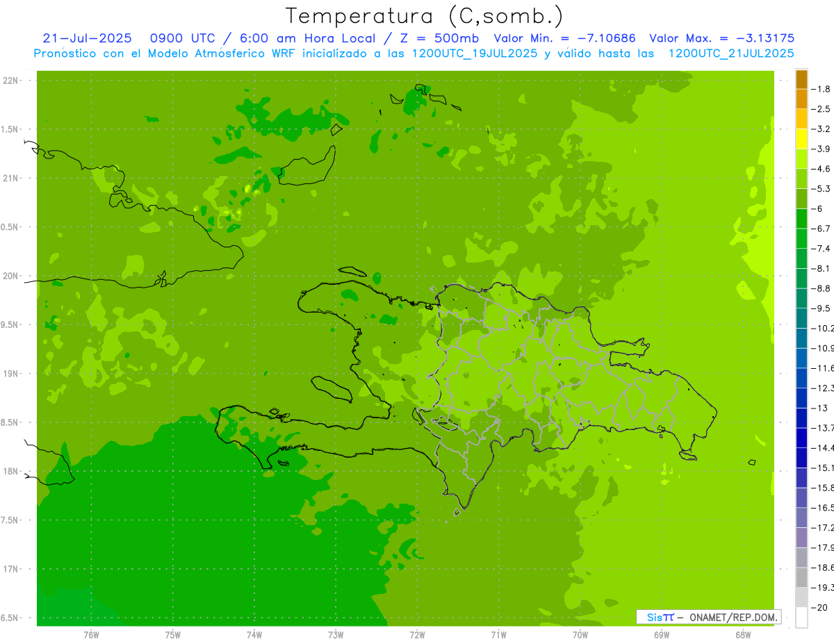834x644 pixels.
Task: Click the 21N latitude axis label
Action: (x=11, y=178)
